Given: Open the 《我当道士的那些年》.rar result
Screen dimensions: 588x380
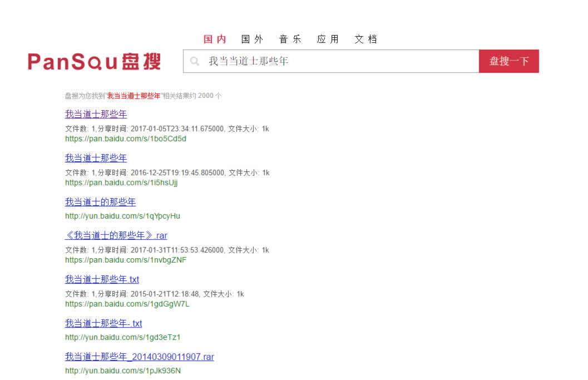Looking at the screenshot, I should 116,235.
